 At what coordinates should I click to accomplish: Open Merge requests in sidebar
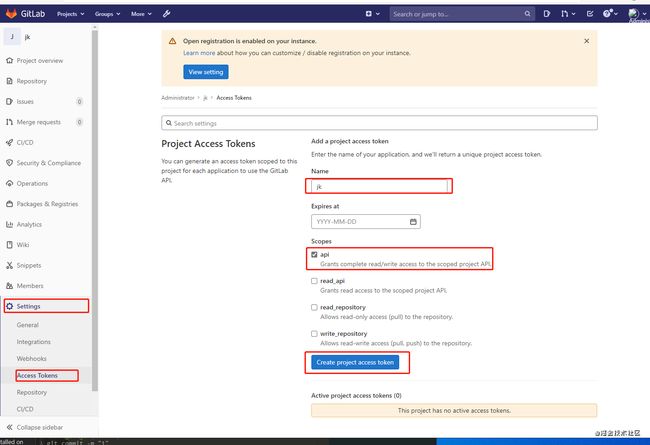[39, 122]
